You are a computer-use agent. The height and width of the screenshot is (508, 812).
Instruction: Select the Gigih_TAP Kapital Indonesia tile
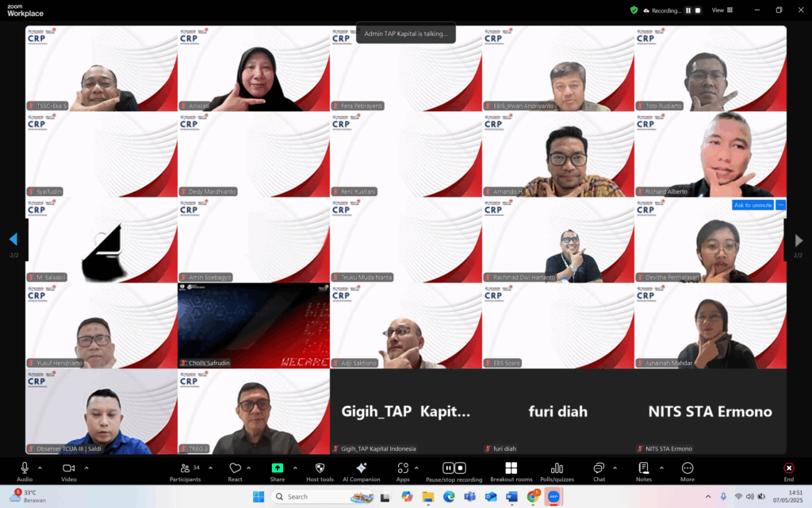pyautogui.click(x=406, y=412)
